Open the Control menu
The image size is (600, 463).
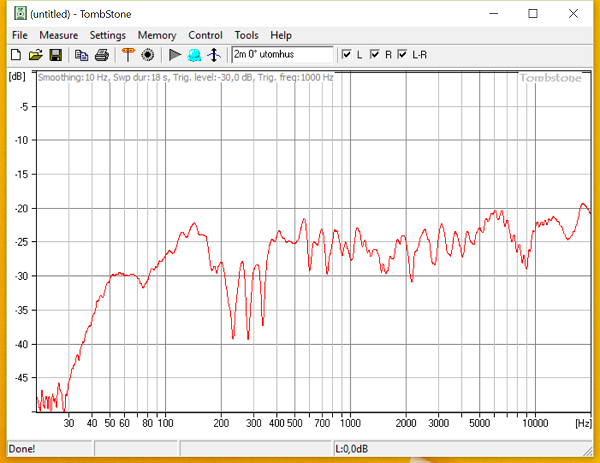coord(205,35)
